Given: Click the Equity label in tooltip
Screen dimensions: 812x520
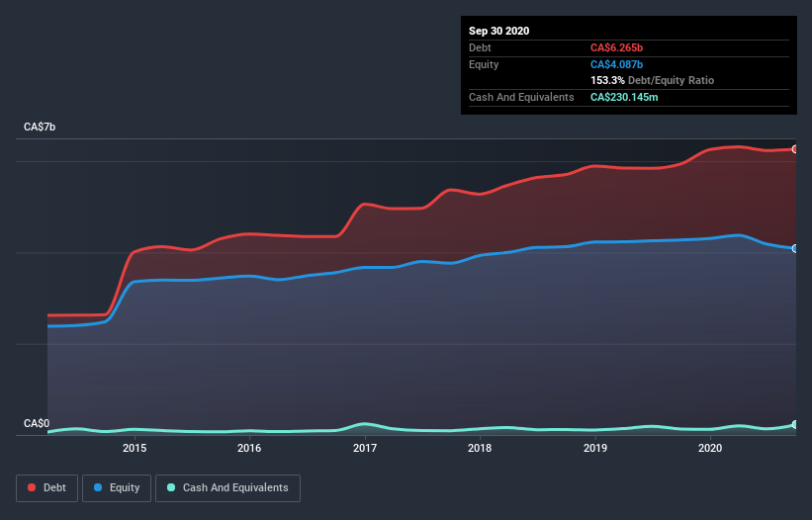Looking at the screenshot, I should (484, 64).
